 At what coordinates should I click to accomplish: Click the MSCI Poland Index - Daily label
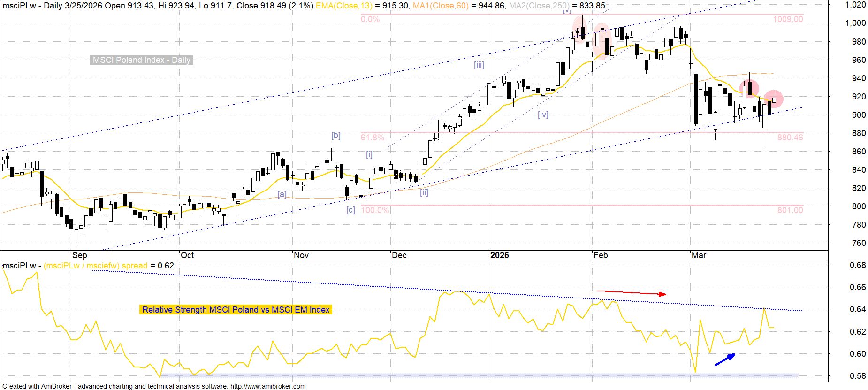pos(141,60)
